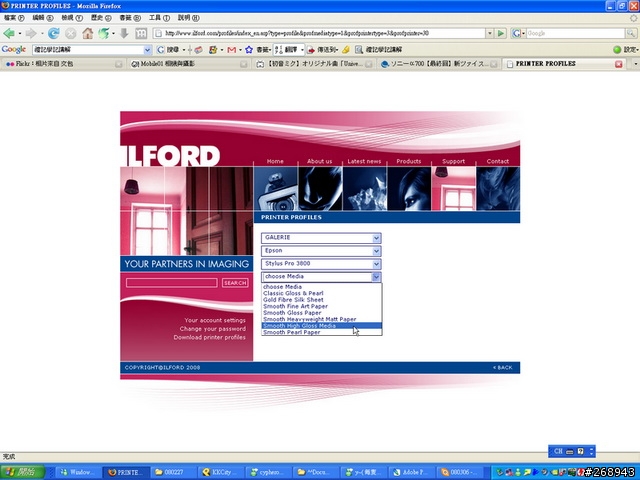640x480 pixels.
Task: Open the second Firefox menu (Edit)
Action: point(43,18)
